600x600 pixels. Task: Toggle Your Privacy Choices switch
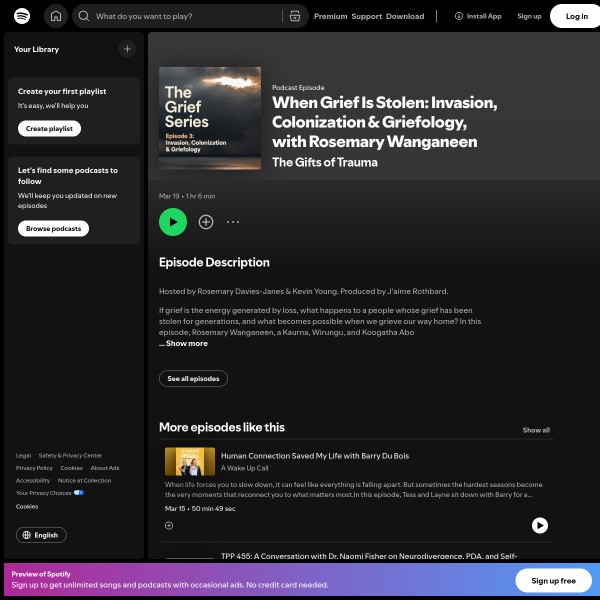[x=78, y=493]
